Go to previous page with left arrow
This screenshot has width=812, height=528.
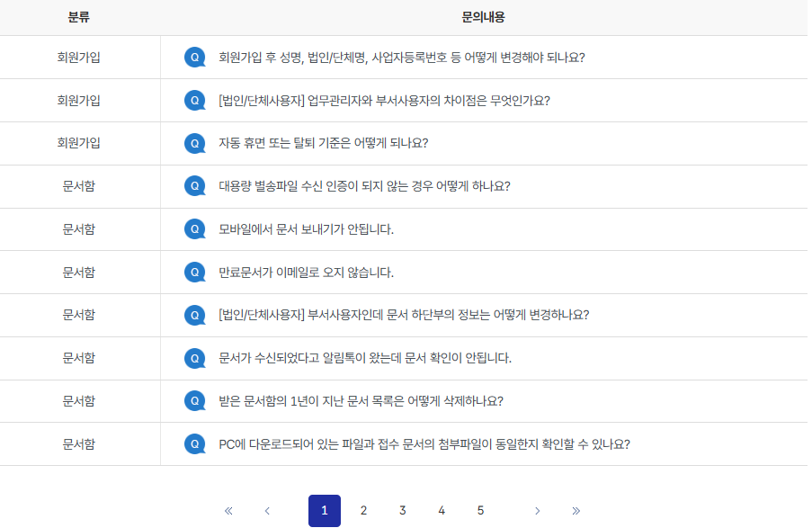click(x=267, y=511)
